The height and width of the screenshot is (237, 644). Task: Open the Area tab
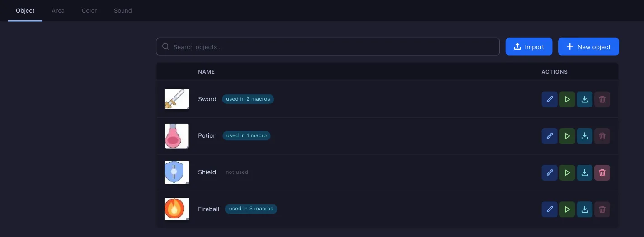(x=58, y=10)
